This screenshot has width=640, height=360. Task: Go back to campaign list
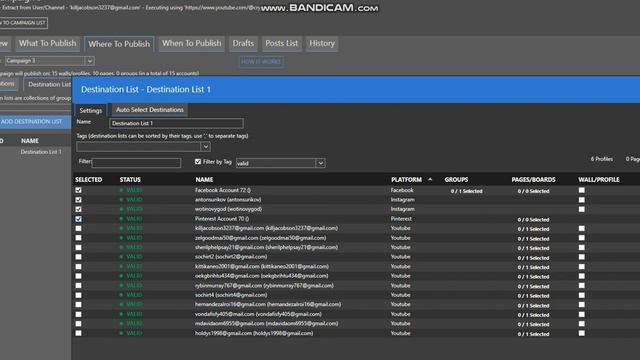coord(24,23)
